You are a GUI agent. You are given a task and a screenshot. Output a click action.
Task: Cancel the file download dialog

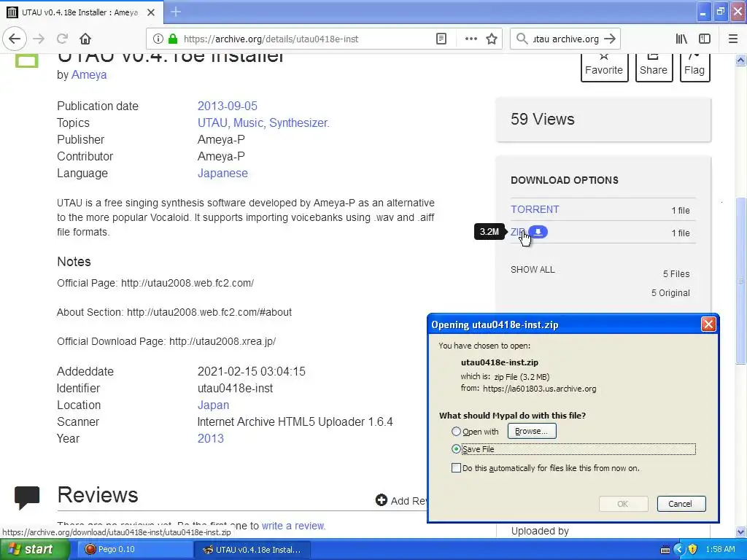coord(681,504)
